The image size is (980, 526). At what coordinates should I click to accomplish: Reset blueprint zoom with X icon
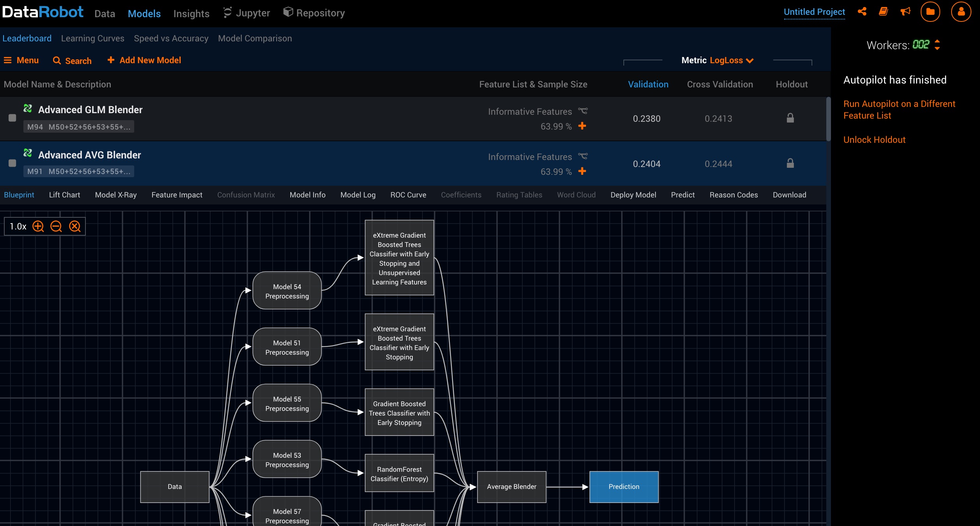pos(75,226)
